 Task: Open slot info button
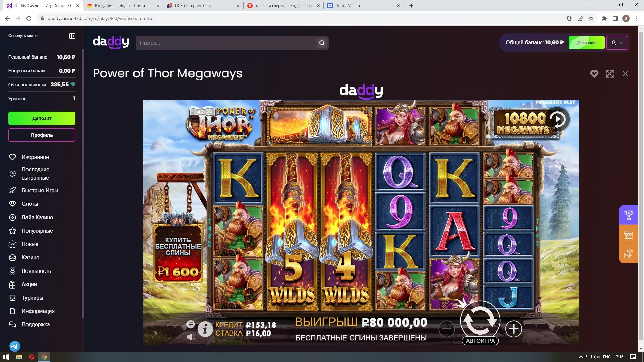click(205, 329)
